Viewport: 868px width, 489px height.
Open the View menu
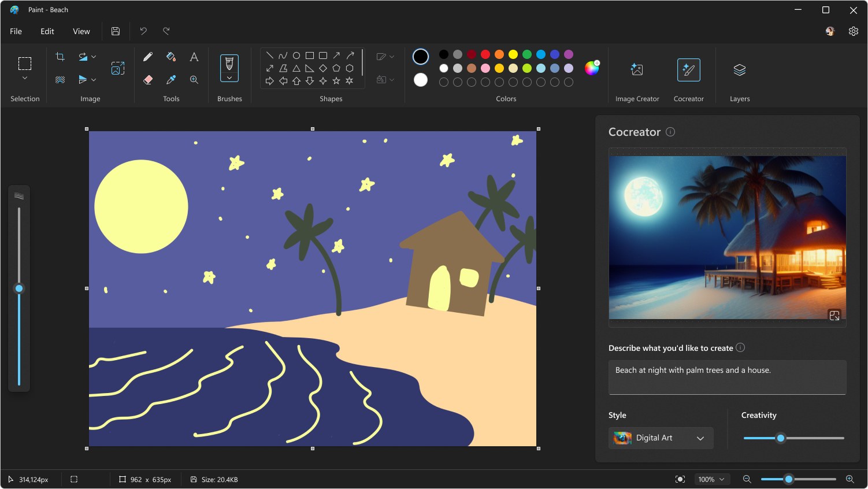(x=81, y=31)
